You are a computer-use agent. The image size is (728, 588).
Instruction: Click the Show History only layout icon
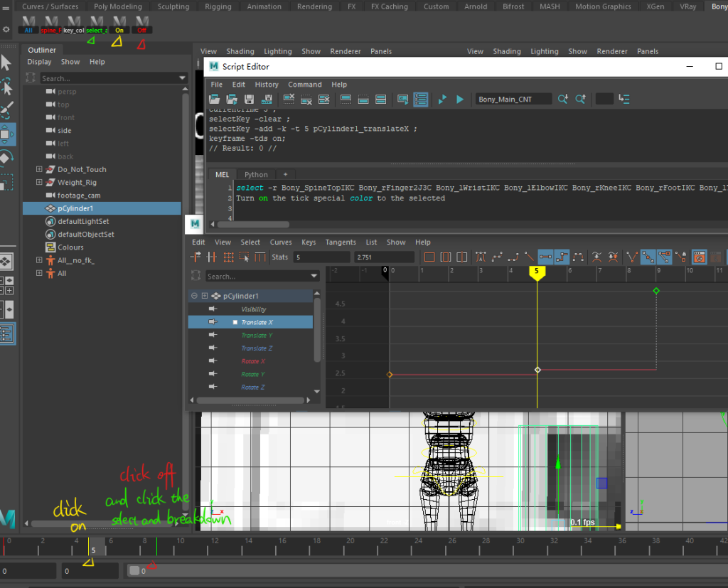(346, 99)
